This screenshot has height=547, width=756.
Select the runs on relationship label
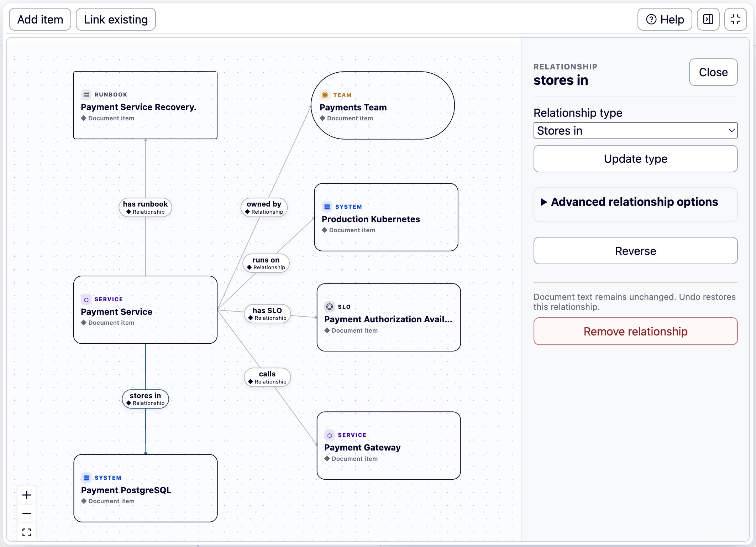tap(266, 263)
